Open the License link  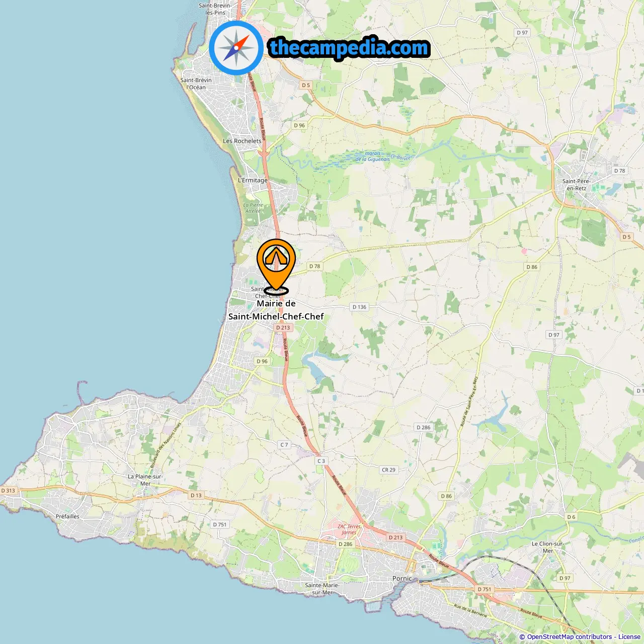[629, 637]
